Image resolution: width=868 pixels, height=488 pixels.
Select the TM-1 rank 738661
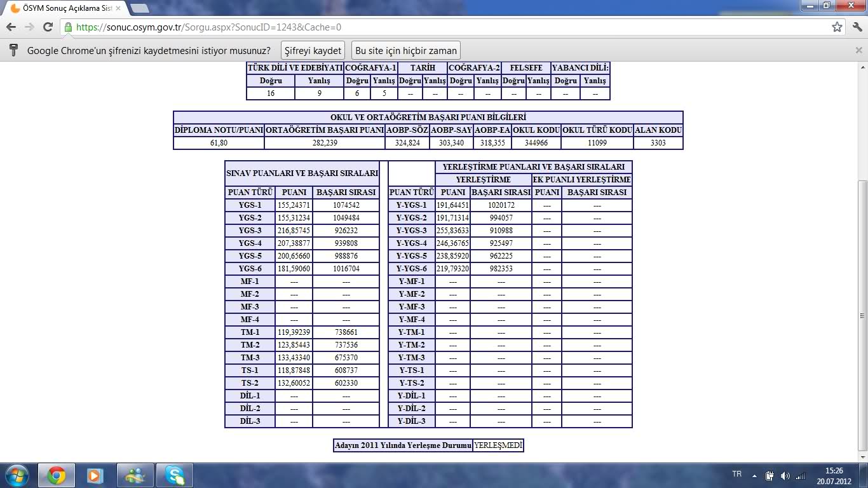click(346, 332)
